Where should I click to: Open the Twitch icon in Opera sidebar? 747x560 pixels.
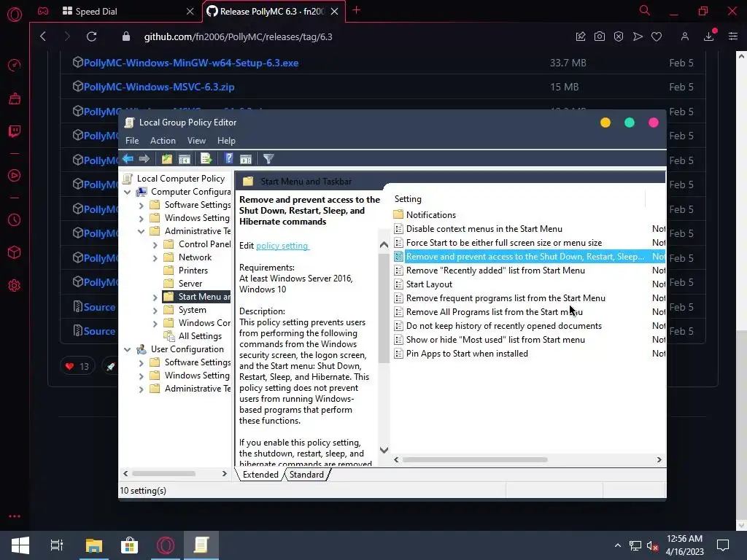point(15,131)
